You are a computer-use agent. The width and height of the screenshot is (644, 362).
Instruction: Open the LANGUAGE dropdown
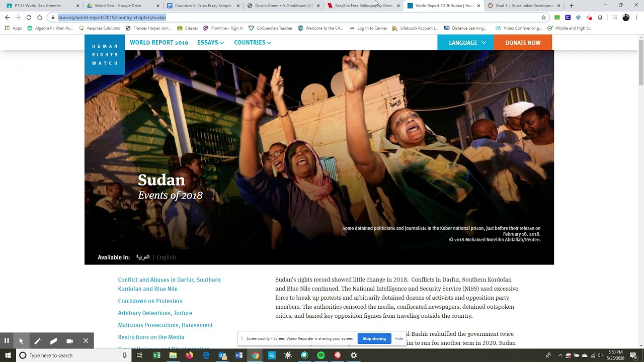click(x=465, y=43)
